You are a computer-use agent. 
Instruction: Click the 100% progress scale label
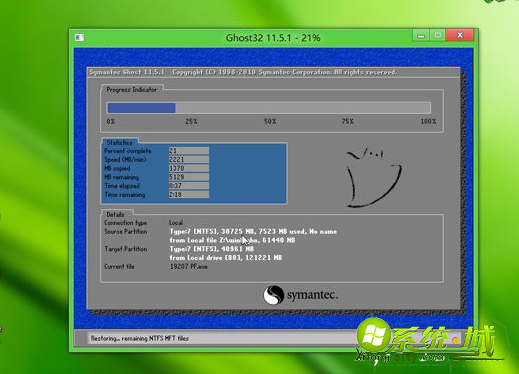428,121
